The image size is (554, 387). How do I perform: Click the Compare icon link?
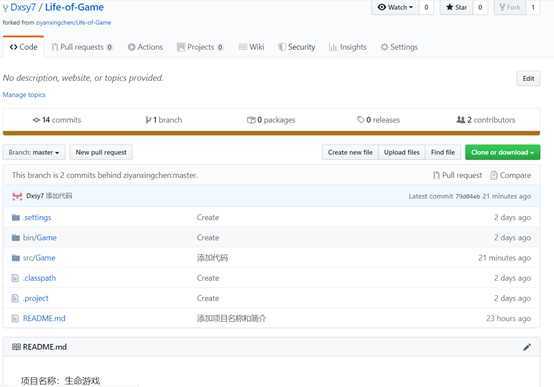coord(494,175)
